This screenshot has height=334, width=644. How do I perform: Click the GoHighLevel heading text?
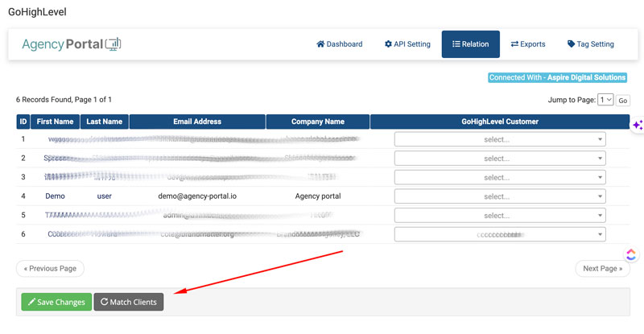click(37, 12)
